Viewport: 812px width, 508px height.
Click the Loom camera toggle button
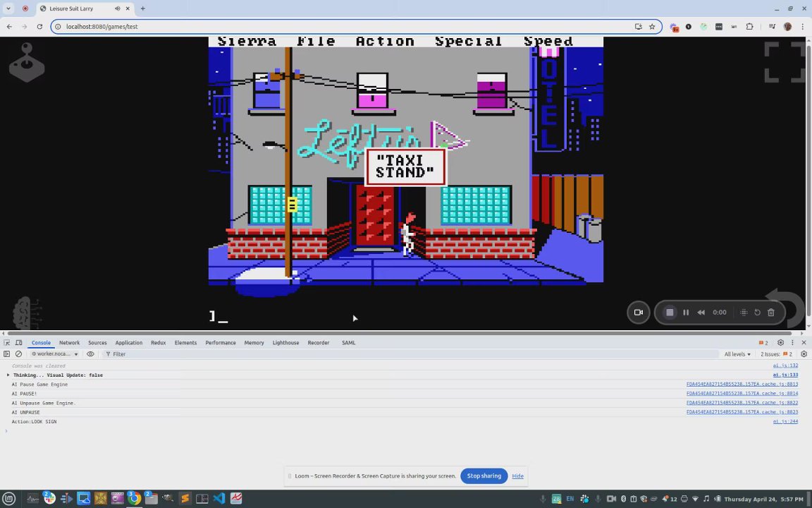pyautogui.click(x=638, y=313)
